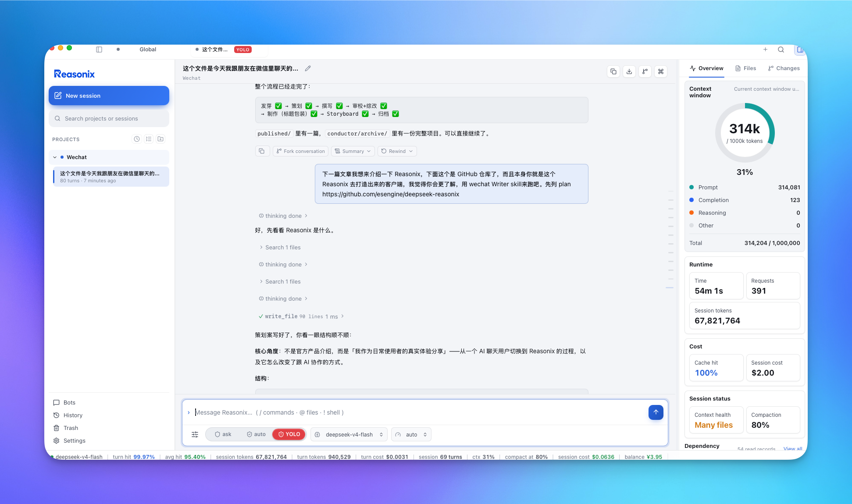Select the 80 turns session in Wechat project
Viewport: 852px width, 504px height.
click(x=111, y=177)
